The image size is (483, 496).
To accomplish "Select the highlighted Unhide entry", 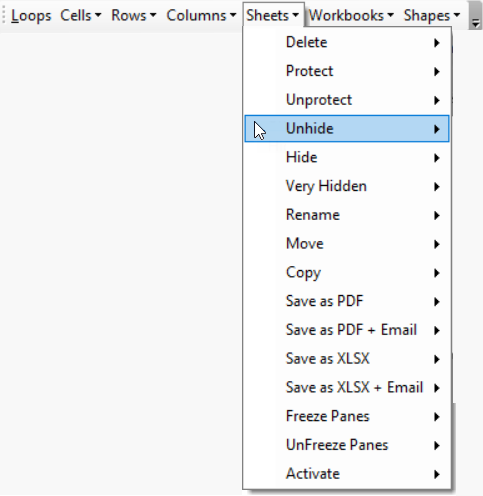I will point(347,129).
